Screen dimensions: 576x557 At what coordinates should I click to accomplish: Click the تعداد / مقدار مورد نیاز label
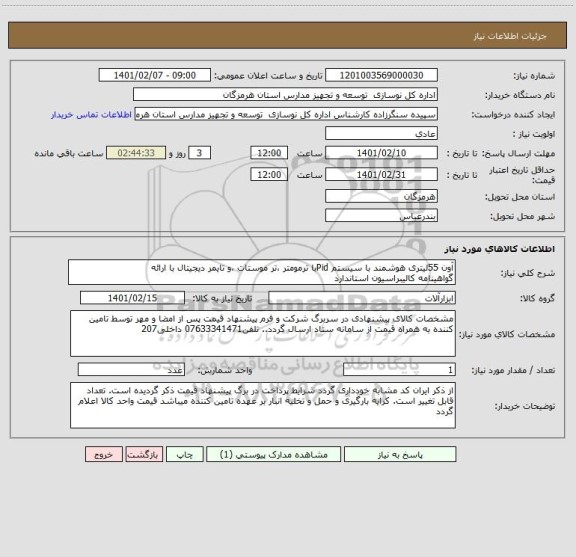point(513,370)
